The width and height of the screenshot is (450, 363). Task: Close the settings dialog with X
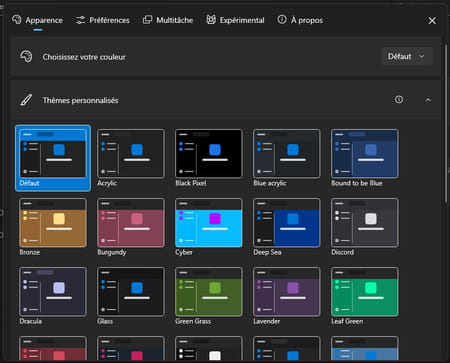432,21
